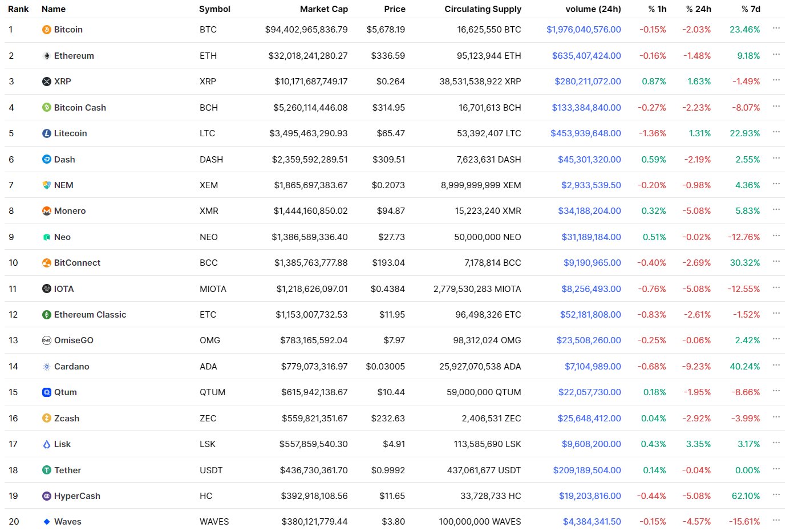Open the three-dot menu on Dash row

click(x=776, y=158)
